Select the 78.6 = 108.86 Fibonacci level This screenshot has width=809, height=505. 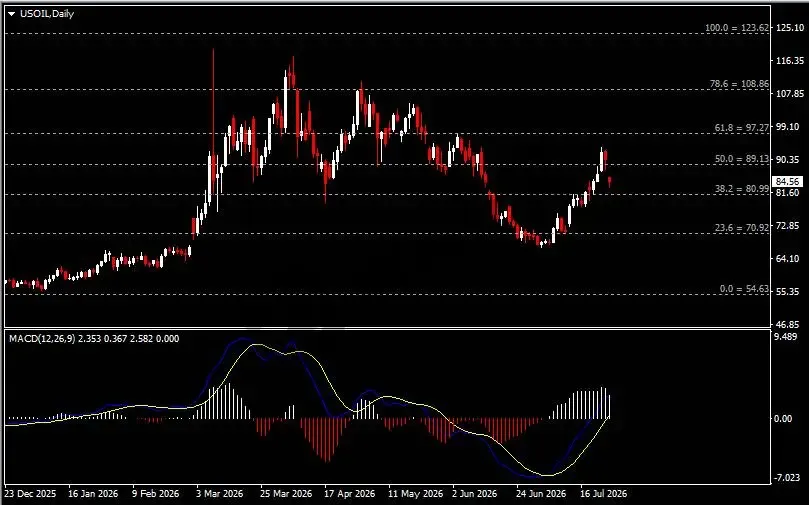[739, 84]
